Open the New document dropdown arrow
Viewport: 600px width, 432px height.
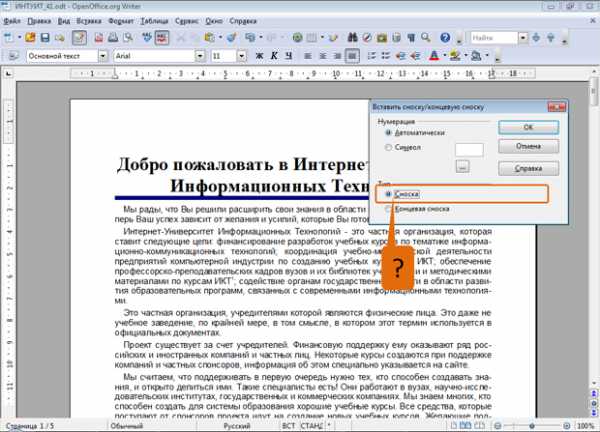[19, 37]
